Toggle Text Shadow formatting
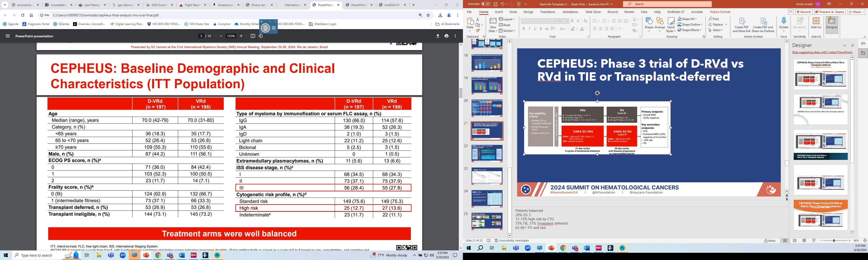This screenshot has width=868, height=260. point(541,29)
